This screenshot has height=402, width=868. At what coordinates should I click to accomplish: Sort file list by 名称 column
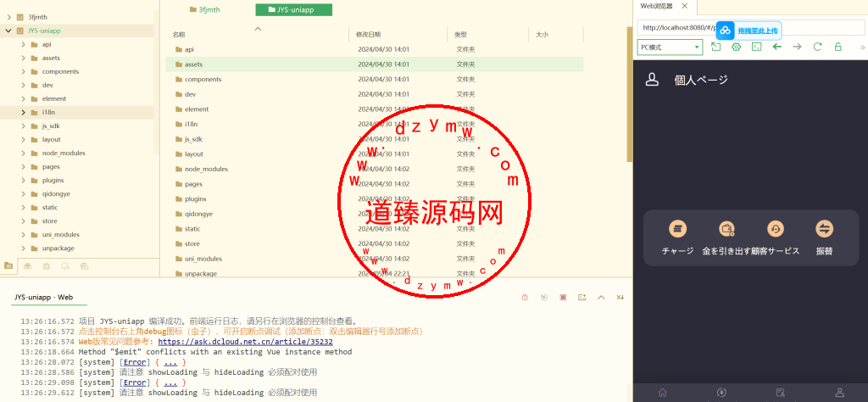click(x=179, y=34)
